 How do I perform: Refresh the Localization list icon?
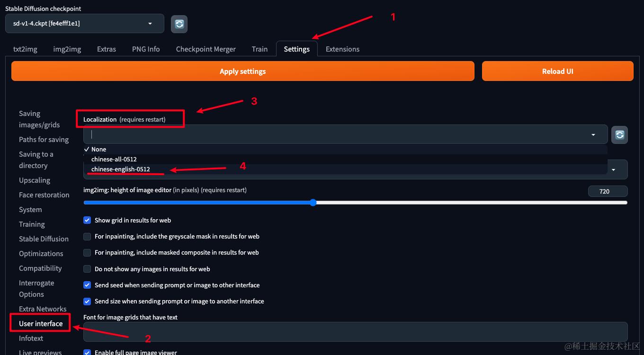click(x=619, y=135)
